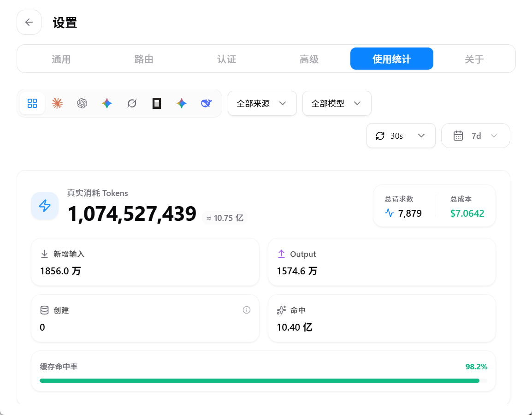The height and width of the screenshot is (415, 532).
Task: Click the 1574.6 万 output value
Action: tap(297, 271)
